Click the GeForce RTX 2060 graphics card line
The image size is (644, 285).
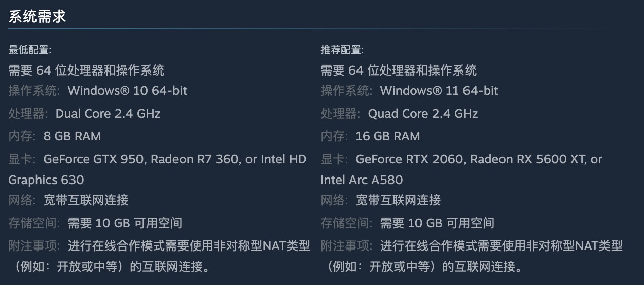coord(479,159)
